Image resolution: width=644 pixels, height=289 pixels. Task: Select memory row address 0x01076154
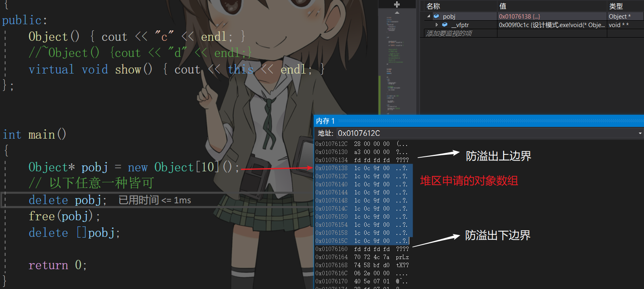coord(331,225)
